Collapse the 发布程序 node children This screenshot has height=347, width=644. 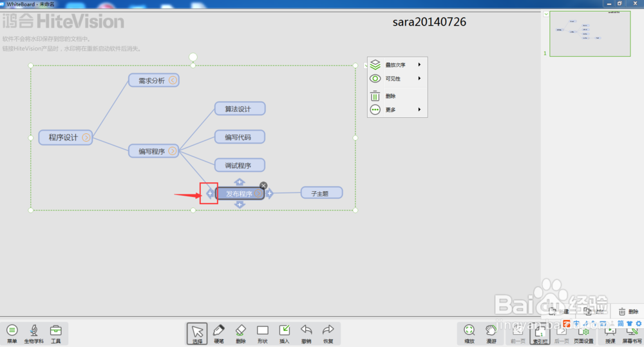(258, 194)
